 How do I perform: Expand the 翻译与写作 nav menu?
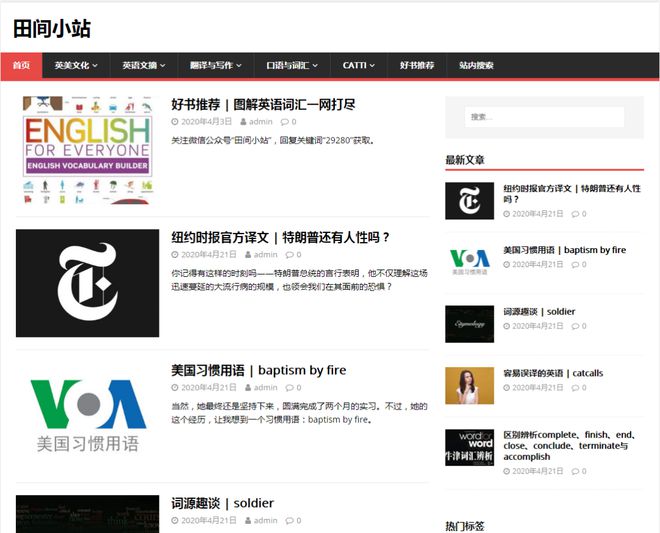216,65
